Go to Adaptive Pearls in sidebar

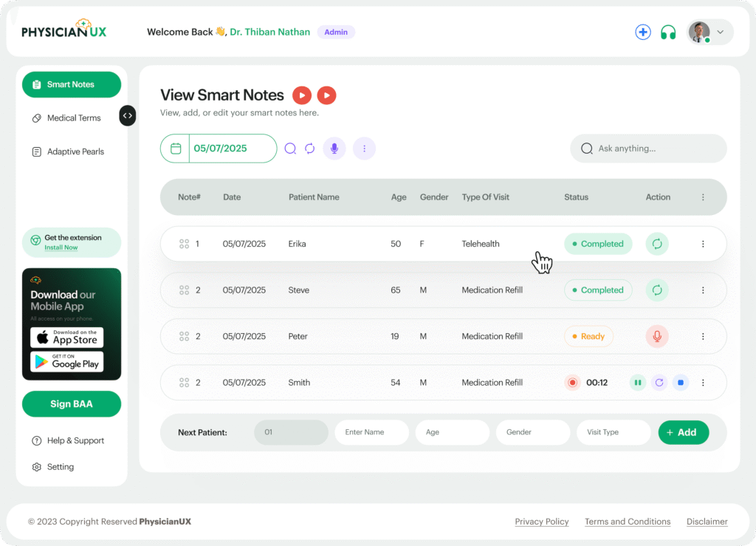(x=75, y=151)
